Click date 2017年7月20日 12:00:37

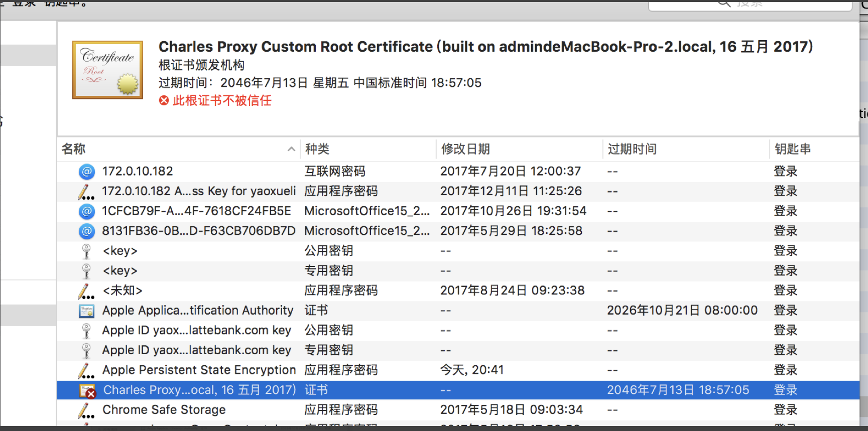pyautogui.click(x=511, y=171)
